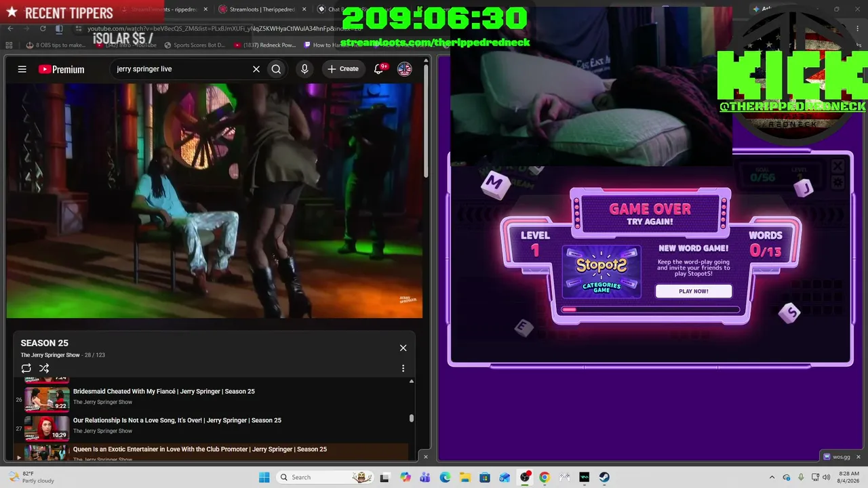
Task: Launch Copilot from the taskbar
Action: click(406, 477)
